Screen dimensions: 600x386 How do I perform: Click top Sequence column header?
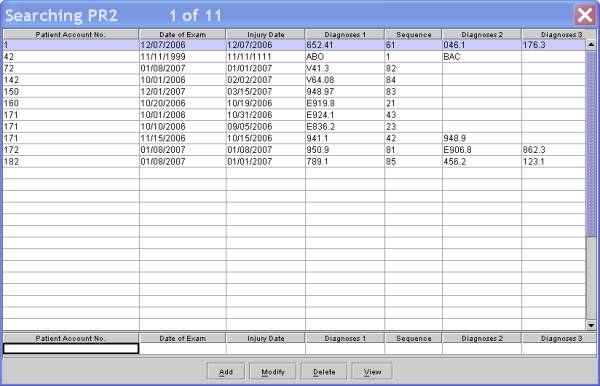coord(413,34)
